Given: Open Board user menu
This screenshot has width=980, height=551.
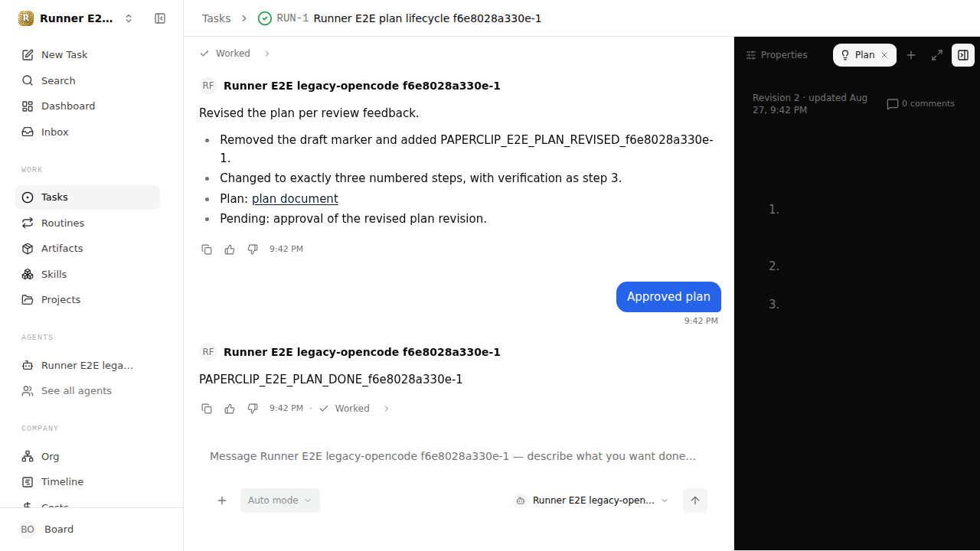Looking at the screenshot, I should tap(91, 530).
